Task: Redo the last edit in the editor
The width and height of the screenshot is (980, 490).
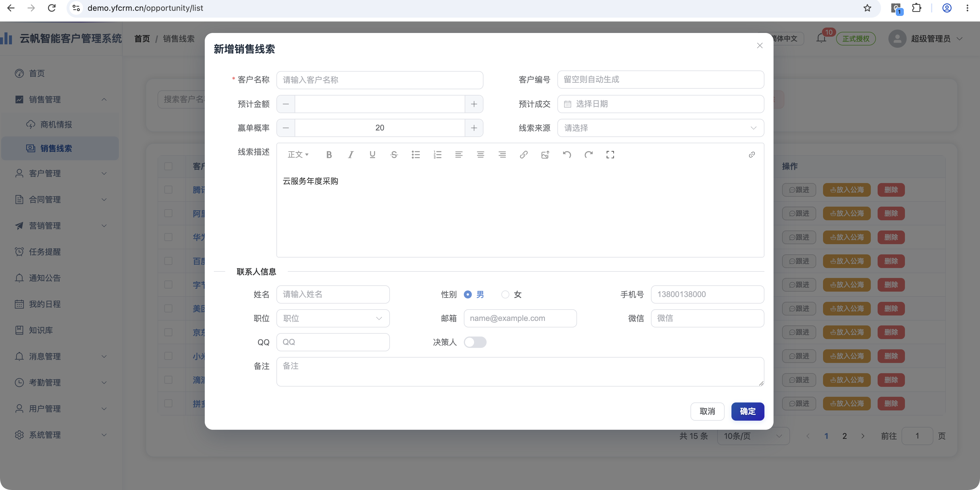Action: click(x=588, y=155)
